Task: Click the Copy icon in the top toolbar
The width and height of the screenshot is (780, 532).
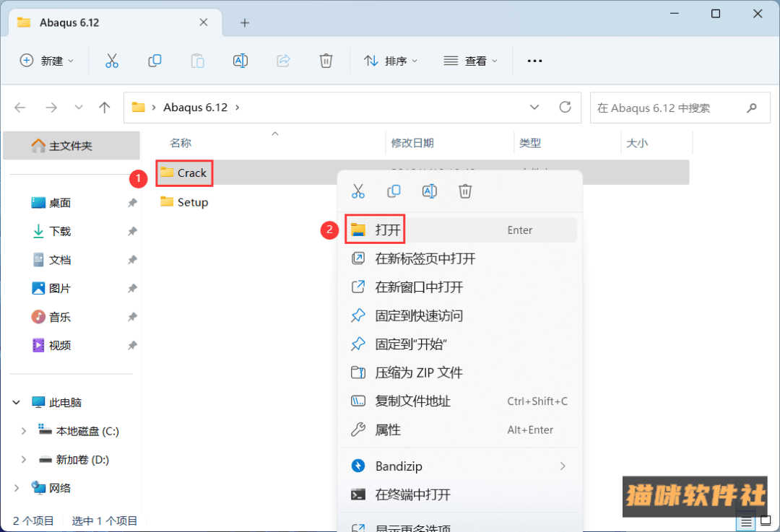Action: click(155, 61)
